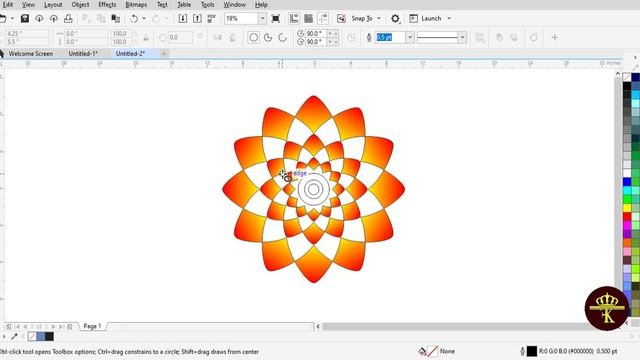The height and width of the screenshot is (360, 640).
Task: Click the Paste icon in the toolbar
Action: (x=116, y=18)
